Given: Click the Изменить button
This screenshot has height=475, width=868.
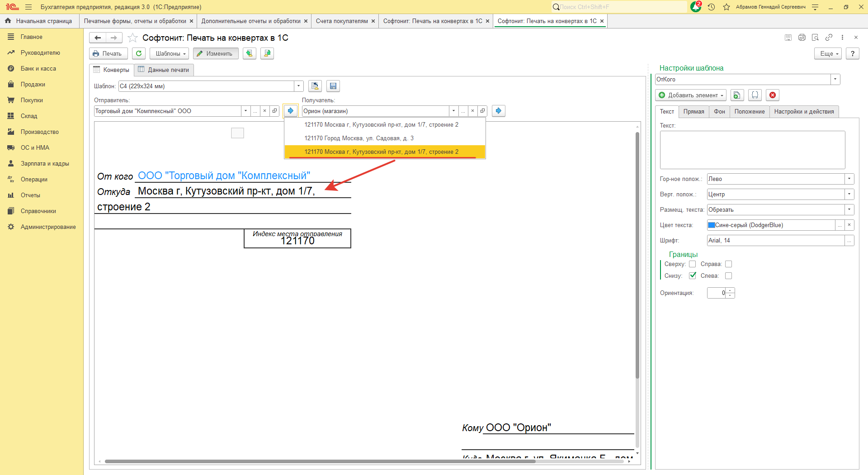Looking at the screenshot, I should [215, 53].
